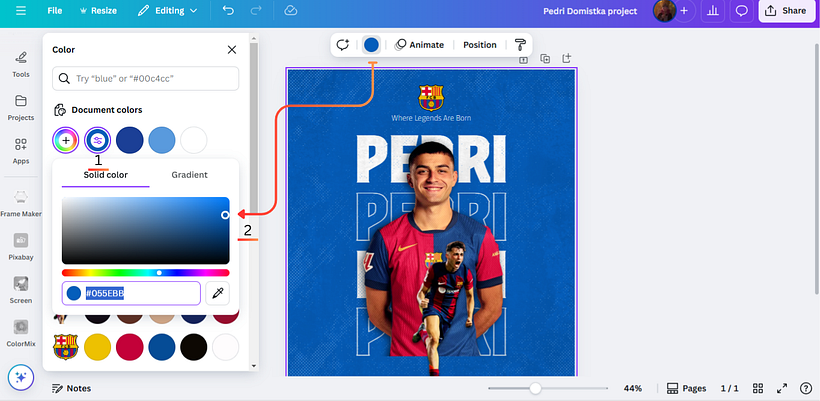This screenshot has width=820, height=401.
Task: Click the blue color swatch in toolbar
Action: pyautogui.click(x=371, y=45)
